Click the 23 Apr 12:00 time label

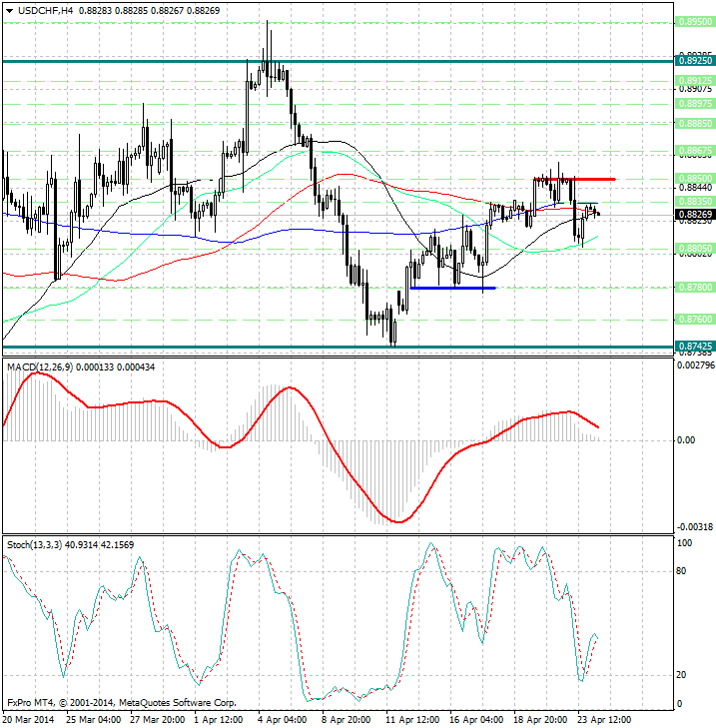[605, 719]
